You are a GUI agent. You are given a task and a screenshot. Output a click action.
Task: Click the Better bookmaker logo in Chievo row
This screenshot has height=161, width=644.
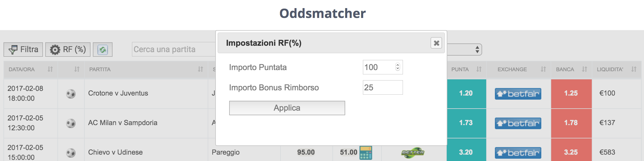413,153
